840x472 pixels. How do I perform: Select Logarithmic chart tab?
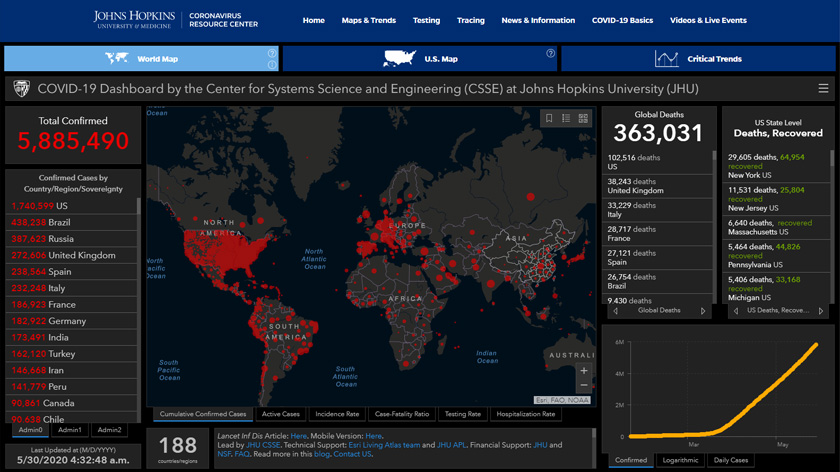pos(680,460)
